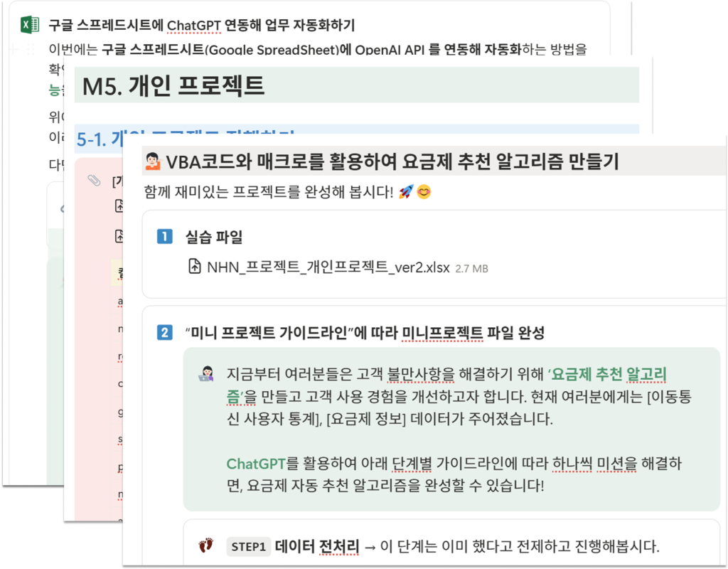The image size is (728, 569).
Task: Click the green Excel icon beside the title
Action: 30,25
